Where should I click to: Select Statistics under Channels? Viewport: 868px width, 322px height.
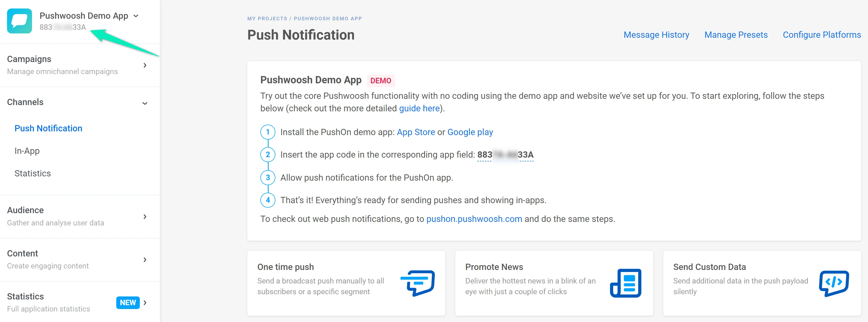[x=33, y=173]
